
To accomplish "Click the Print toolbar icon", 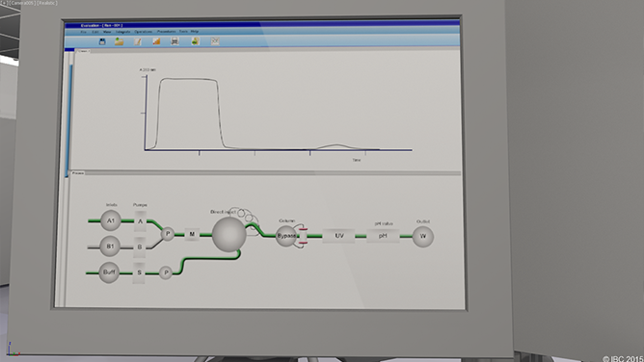I will coord(174,41).
